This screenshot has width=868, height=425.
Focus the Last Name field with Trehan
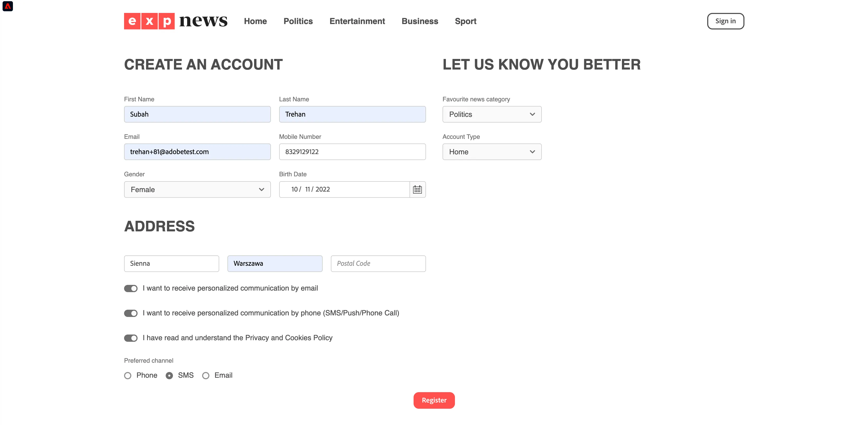click(353, 114)
